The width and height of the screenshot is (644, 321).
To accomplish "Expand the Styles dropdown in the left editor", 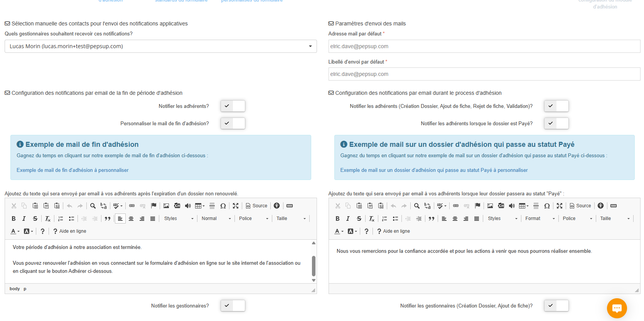I will point(179,218).
